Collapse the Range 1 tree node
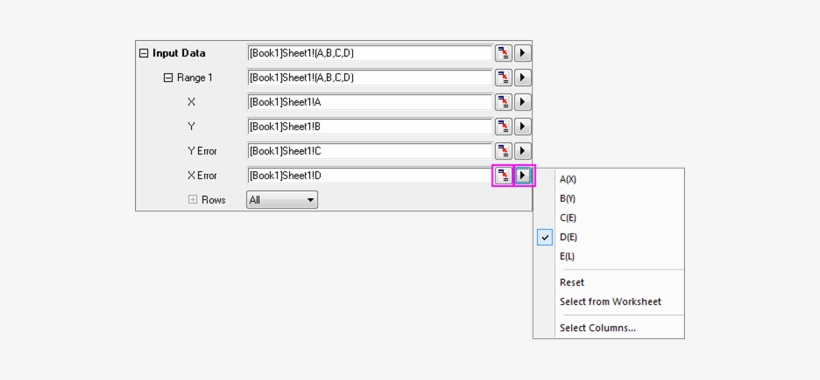Image resolution: width=820 pixels, height=380 pixels. click(x=168, y=78)
